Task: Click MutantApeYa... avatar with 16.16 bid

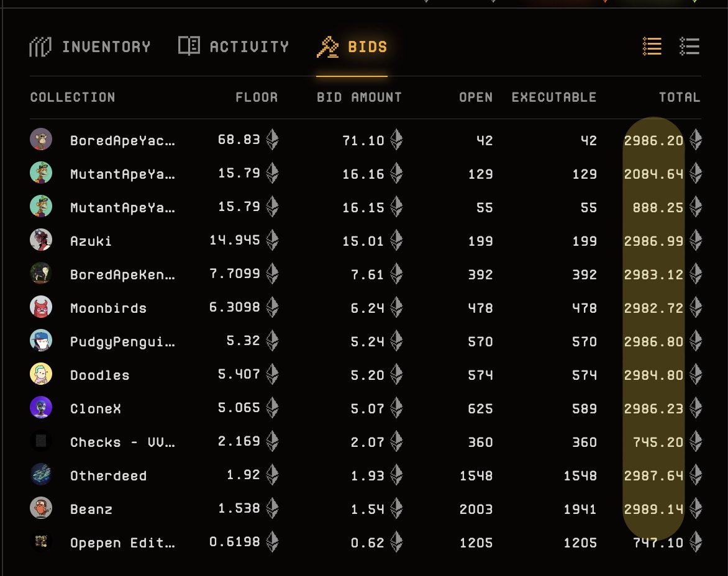Action: (x=41, y=173)
